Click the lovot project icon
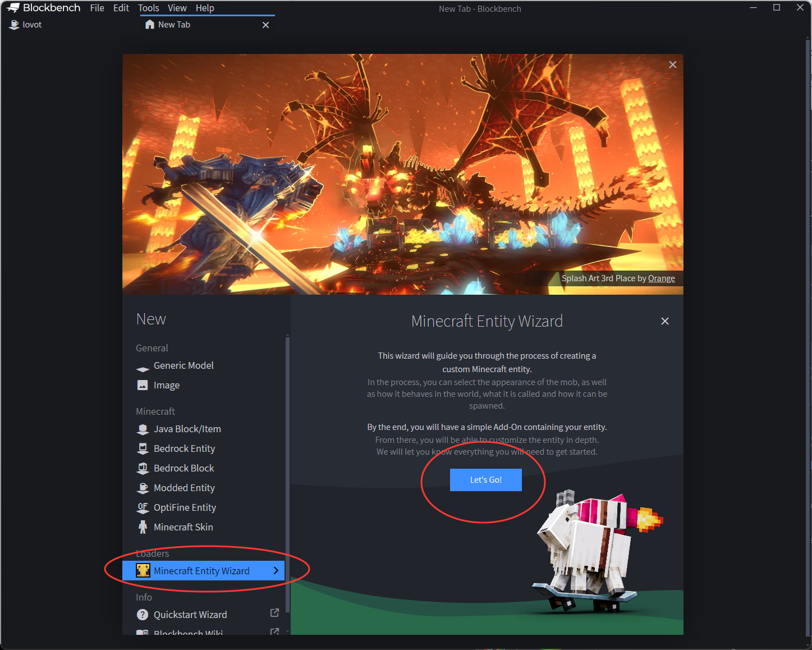 pyautogui.click(x=15, y=25)
